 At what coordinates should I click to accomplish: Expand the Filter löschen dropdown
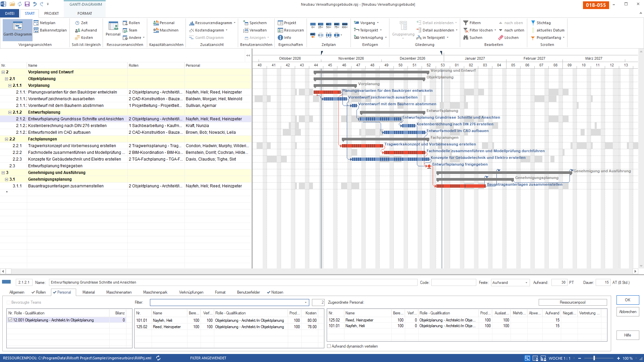coord(495,30)
